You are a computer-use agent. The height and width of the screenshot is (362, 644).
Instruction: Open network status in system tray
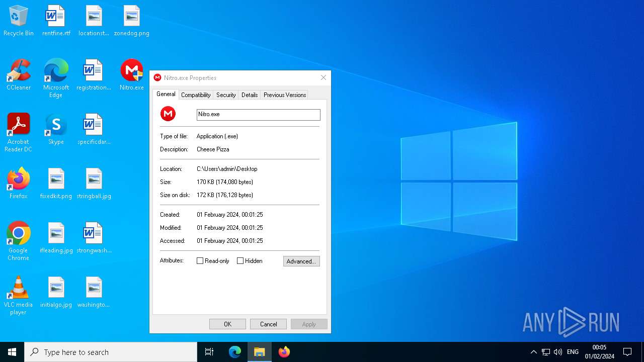pos(546,352)
